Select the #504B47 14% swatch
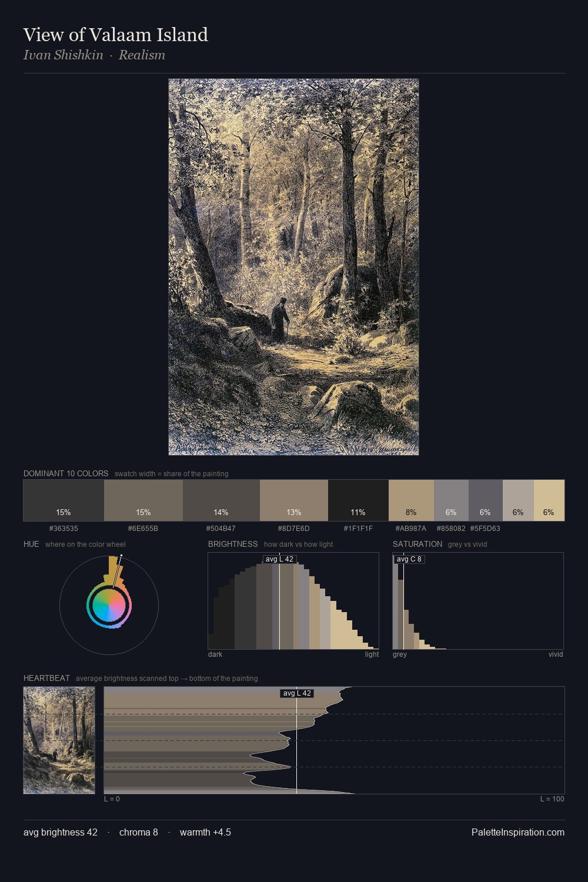Image resolution: width=588 pixels, height=882 pixels. 221,500
